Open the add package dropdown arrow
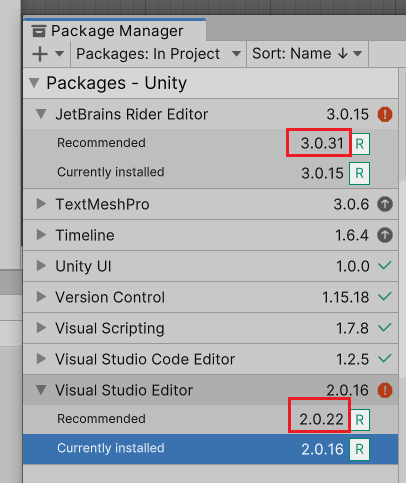This screenshot has width=406, height=483. coord(59,54)
